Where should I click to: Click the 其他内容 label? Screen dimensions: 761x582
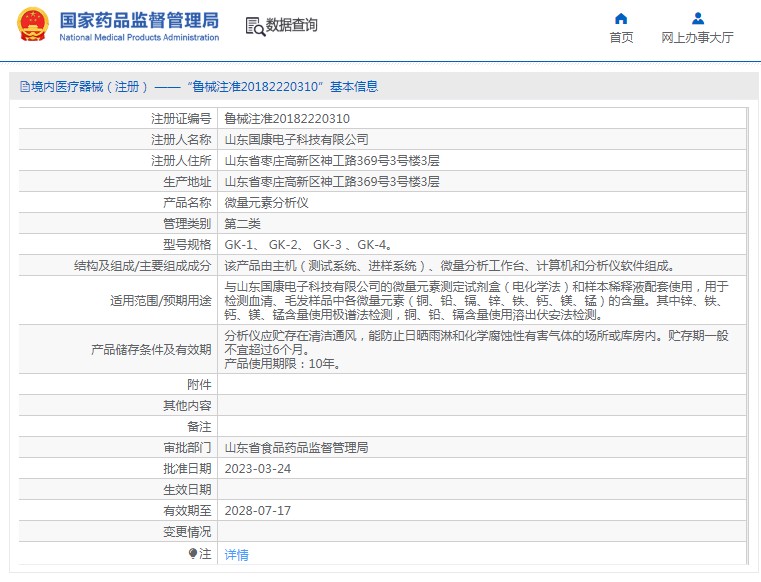coord(187,405)
